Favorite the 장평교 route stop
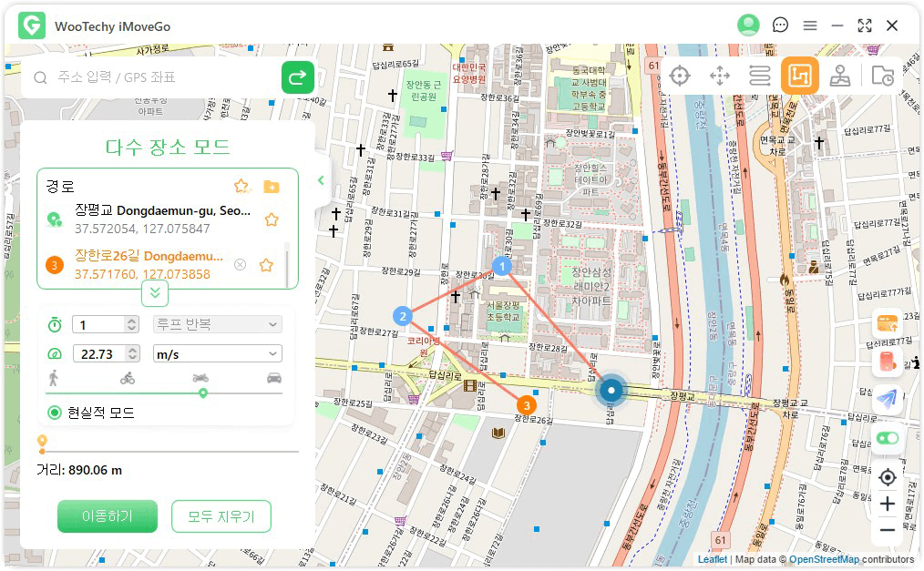 click(271, 219)
